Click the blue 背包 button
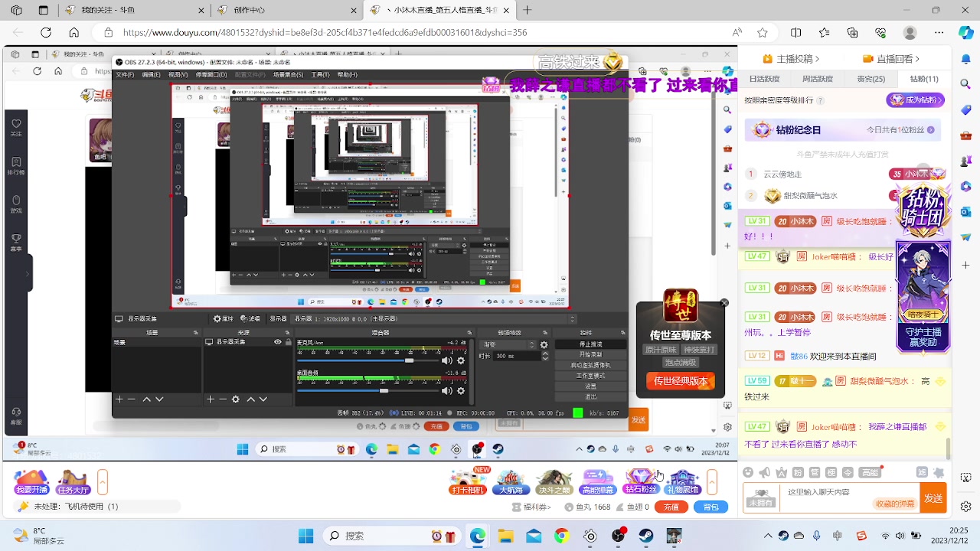This screenshot has width=980, height=551. [x=710, y=507]
